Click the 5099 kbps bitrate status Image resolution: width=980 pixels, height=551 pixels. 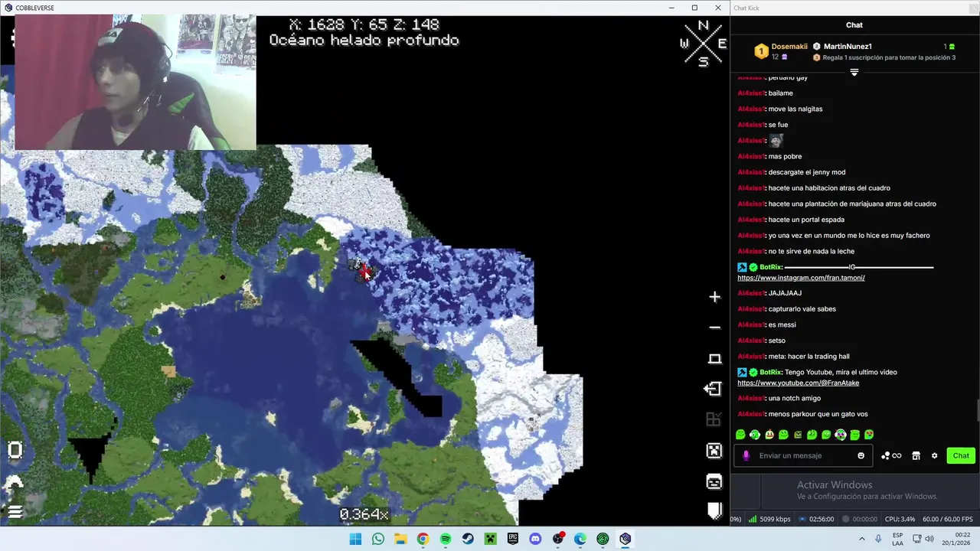[769, 519]
